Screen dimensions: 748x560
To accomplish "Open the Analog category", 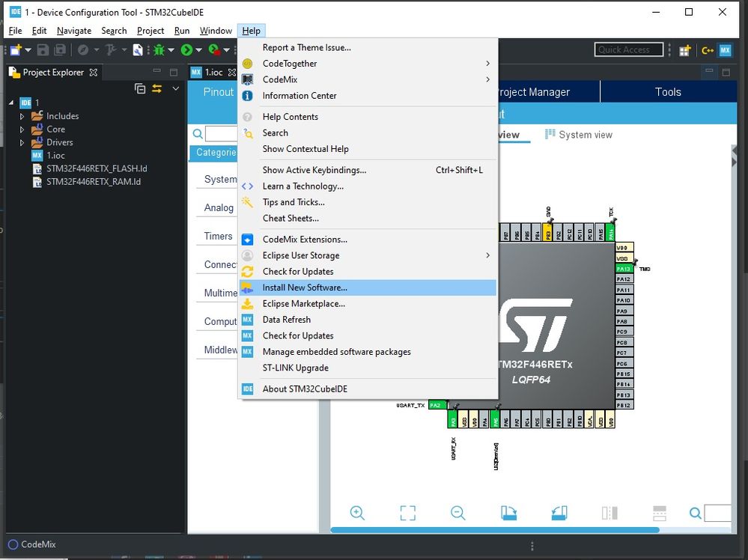I will (x=219, y=207).
